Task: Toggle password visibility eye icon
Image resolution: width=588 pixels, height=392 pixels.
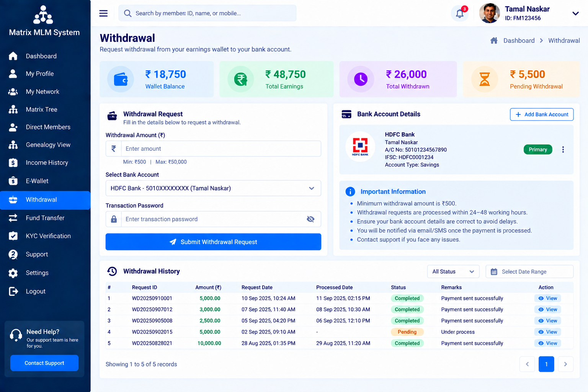Action: click(310, 219)
